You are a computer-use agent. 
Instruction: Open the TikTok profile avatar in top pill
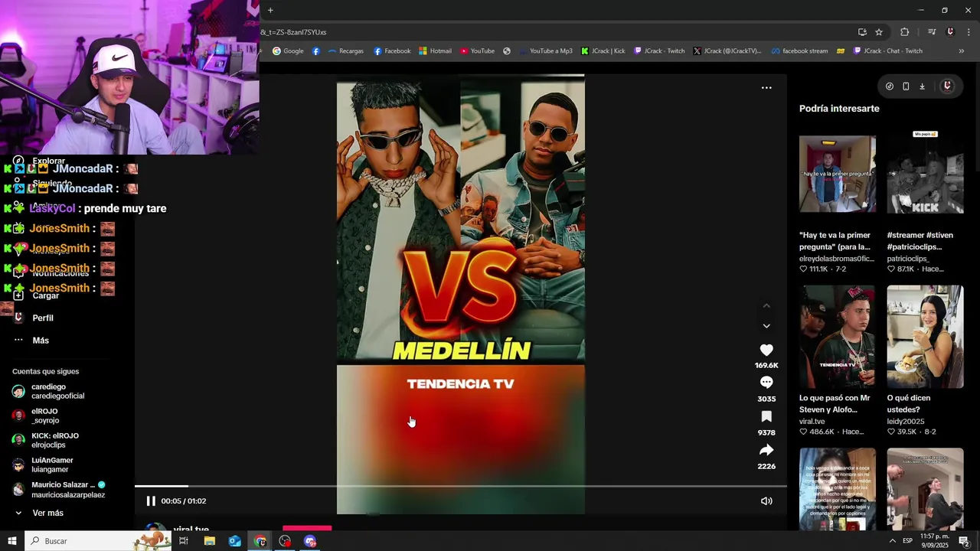(x=947, y=86)
